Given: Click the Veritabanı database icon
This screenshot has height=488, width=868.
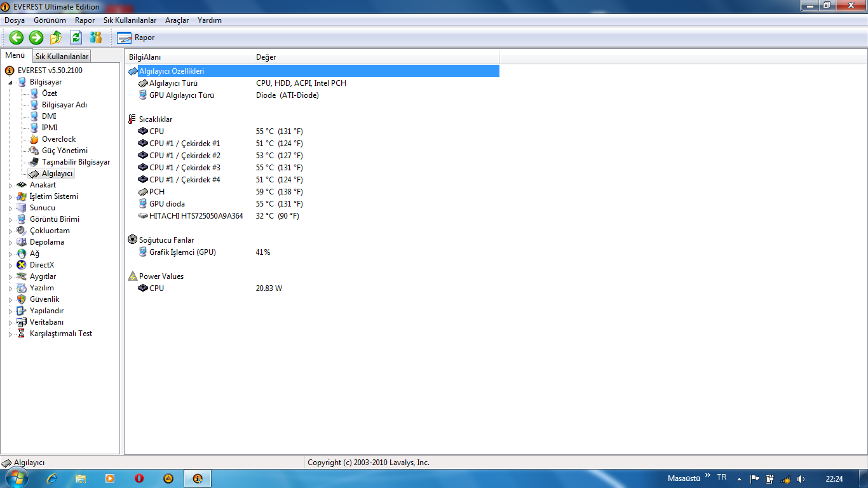Looking at the screenshot, I should 22,322.
